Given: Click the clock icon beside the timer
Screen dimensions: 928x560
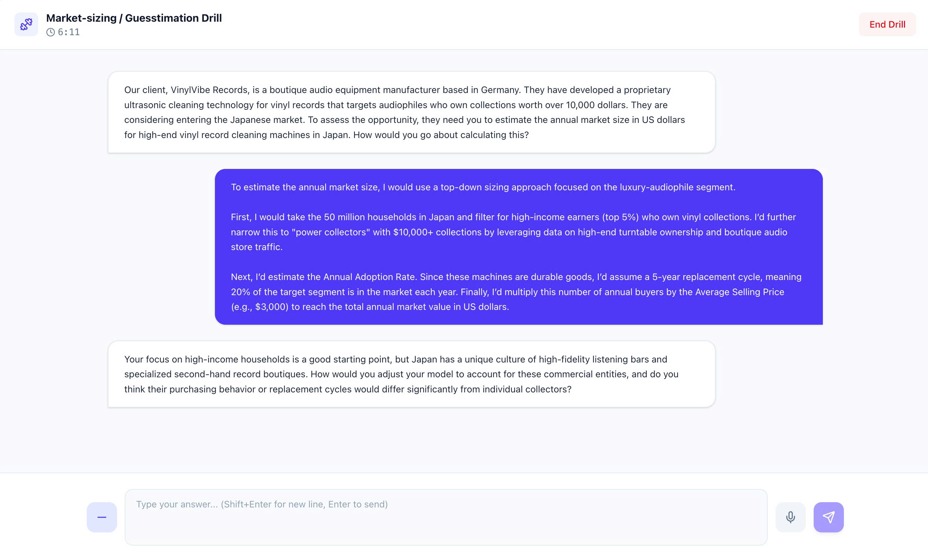Looking at the screenshot, I should [51, 33].
